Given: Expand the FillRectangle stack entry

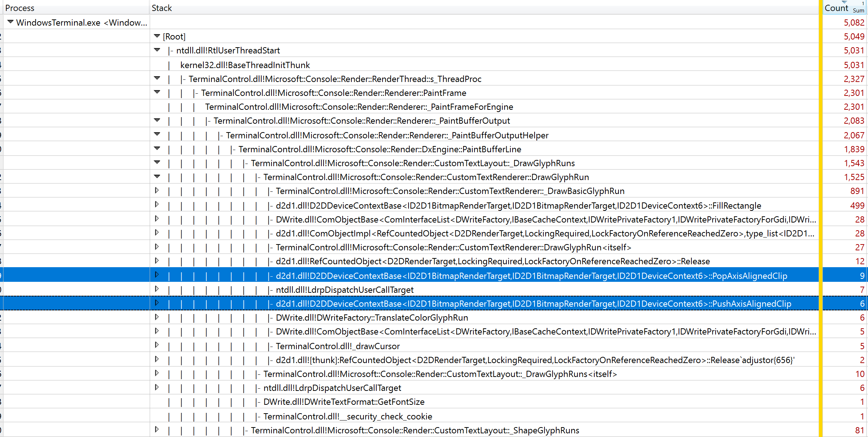Looking at the screenshot, I should (x=157, y=204).
